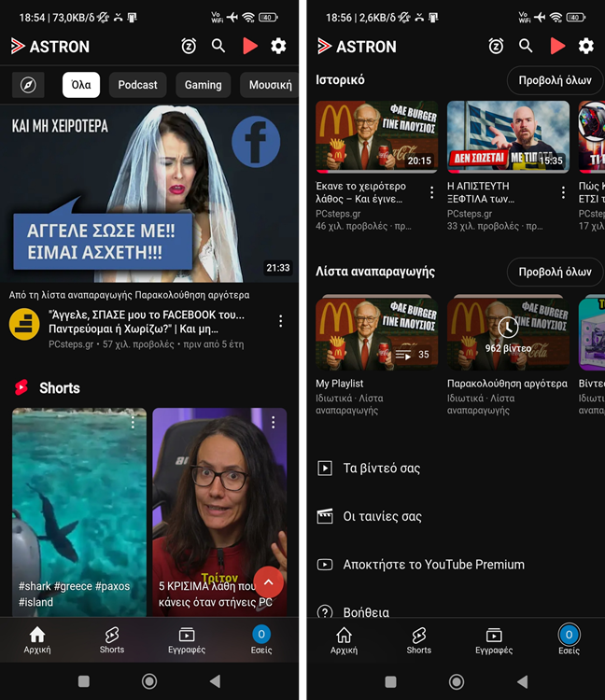The width and height of the screenshot is (605, 700).
Task: Open the Explore compass chip
Action: tap(28, 85)
